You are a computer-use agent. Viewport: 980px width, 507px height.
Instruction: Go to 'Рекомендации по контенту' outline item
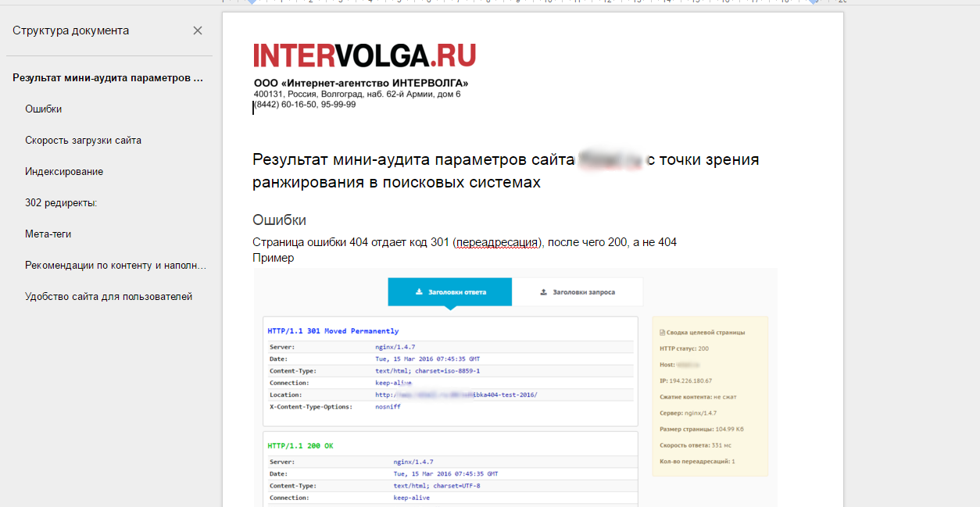pyautogui.click(x=116, y=266)
